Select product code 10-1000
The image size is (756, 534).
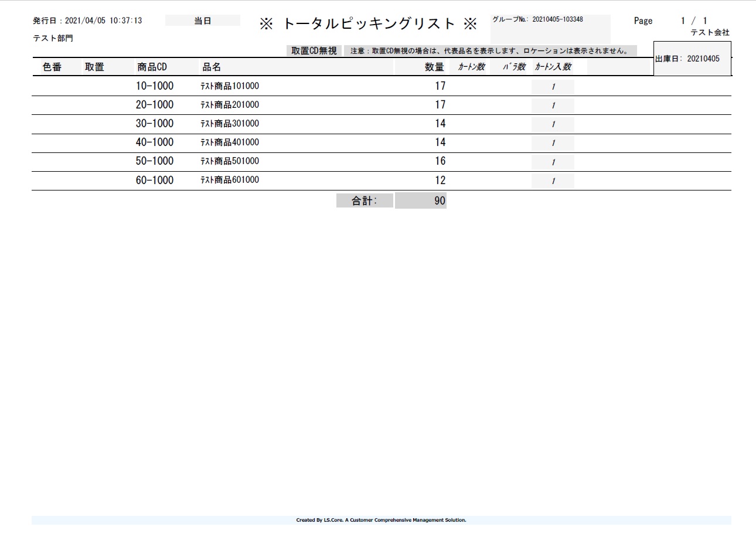coord(155,86)
